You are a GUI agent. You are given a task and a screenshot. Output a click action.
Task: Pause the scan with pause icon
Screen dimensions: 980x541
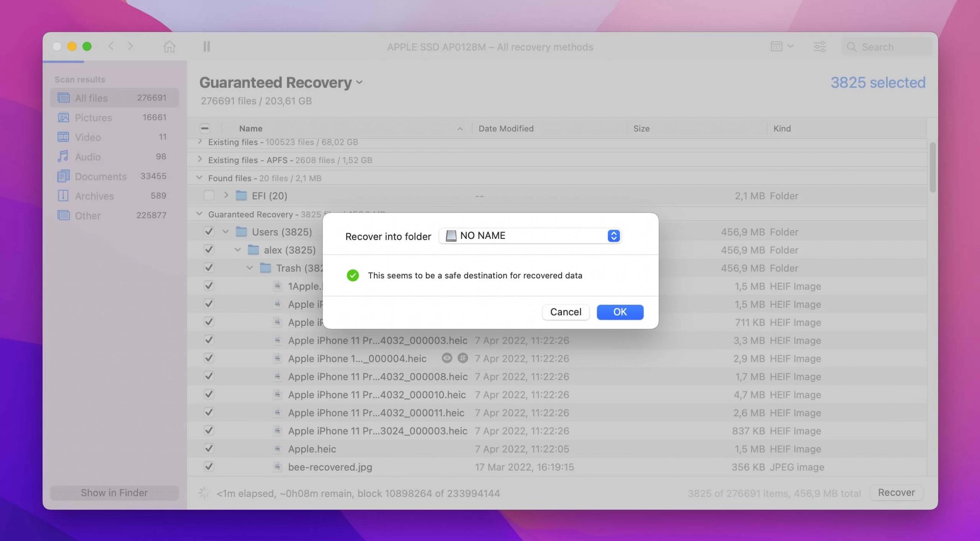[206, 47]
